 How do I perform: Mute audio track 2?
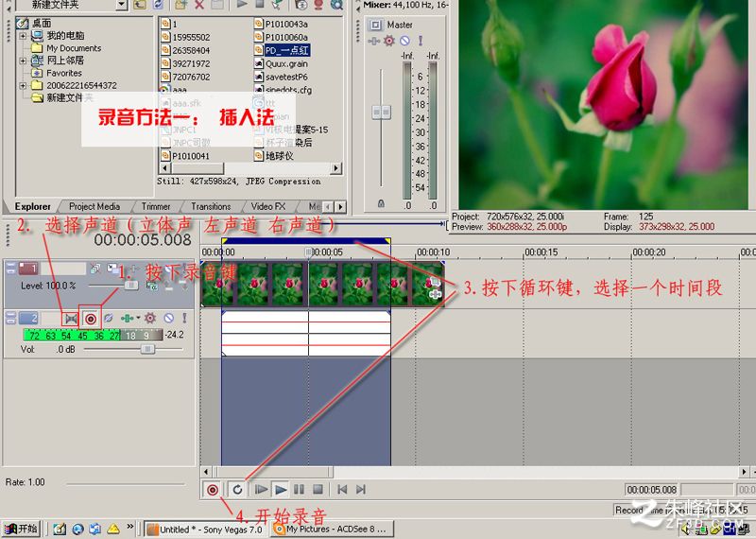168,318
